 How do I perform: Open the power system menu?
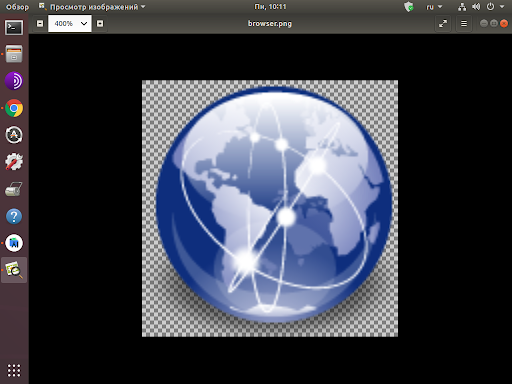pyautogui.click(x=490, y=7)
